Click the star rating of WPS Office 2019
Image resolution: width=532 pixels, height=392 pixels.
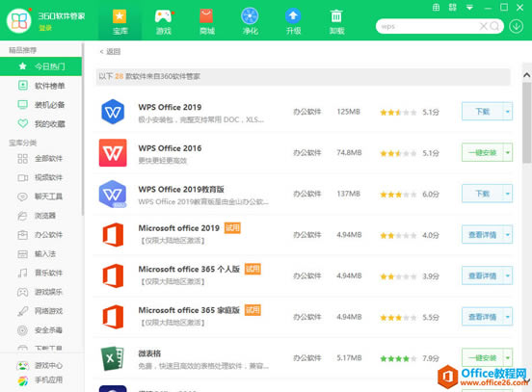tap(398, 113)
